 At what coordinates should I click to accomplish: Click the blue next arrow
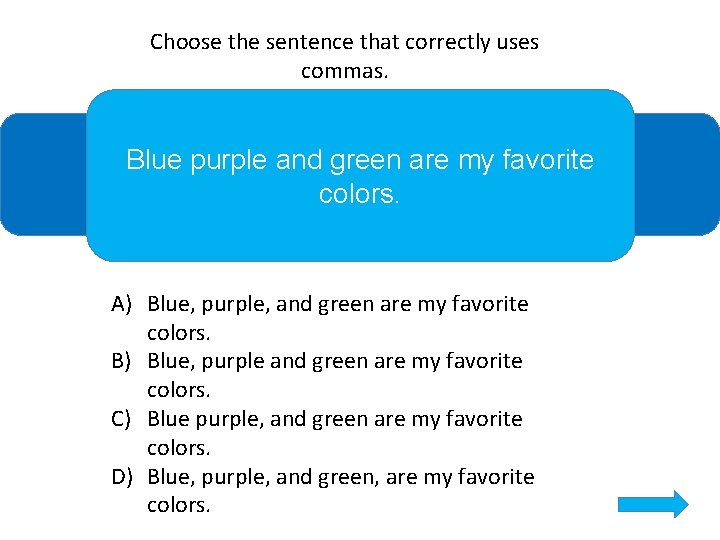coord(653,503)
